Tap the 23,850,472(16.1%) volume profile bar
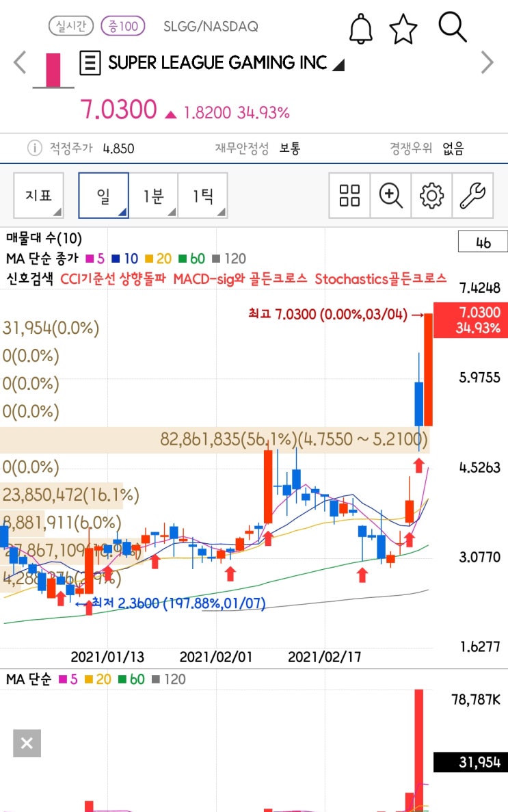 62,495
